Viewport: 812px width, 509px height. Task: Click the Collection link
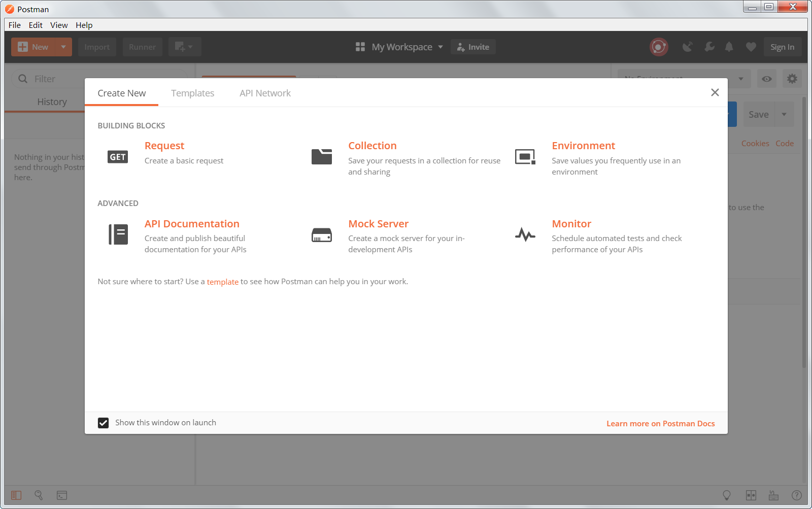pyautogui.click(x=373, y=146)
